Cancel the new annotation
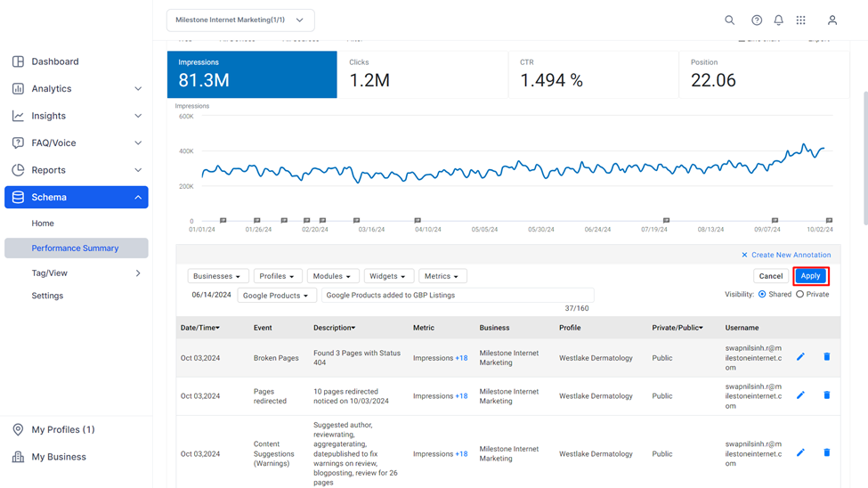The height and width of the screenshot is (488, 868). tap(771, 276)
